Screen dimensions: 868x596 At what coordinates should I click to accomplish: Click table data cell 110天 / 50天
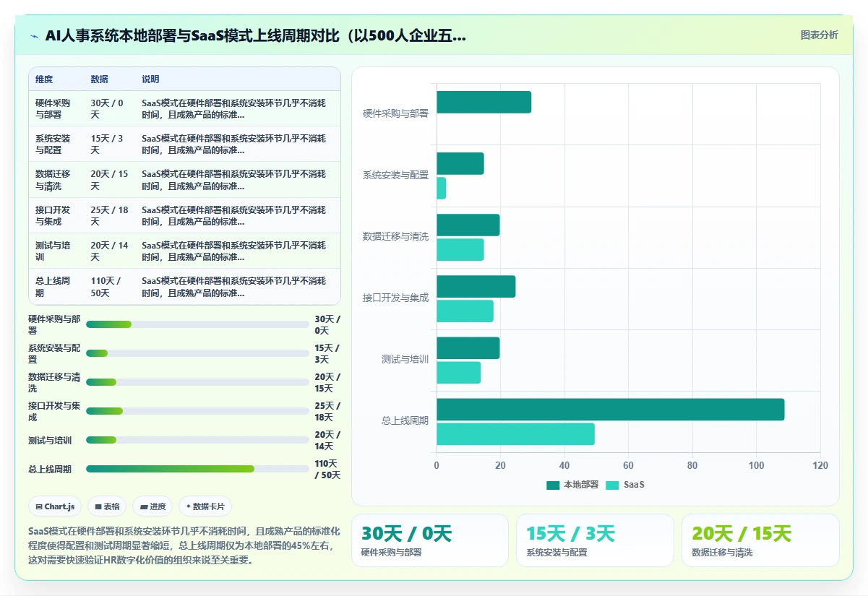pyautogui.click(x=110, y=287)
